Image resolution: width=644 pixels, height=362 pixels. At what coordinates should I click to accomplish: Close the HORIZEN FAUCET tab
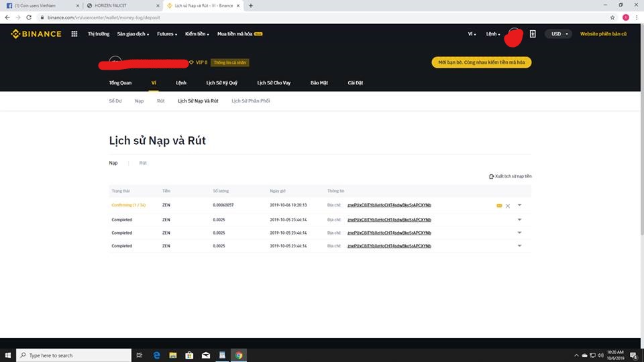(158, 6)
